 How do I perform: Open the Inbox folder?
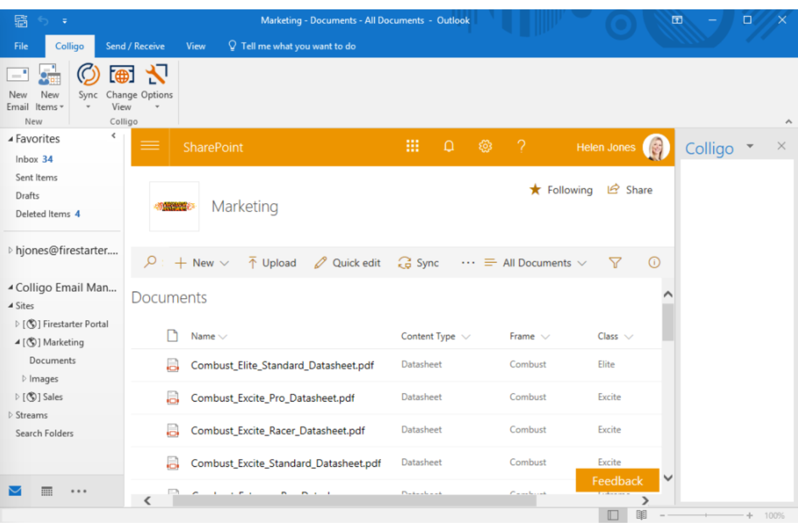(x=34, y=159)
